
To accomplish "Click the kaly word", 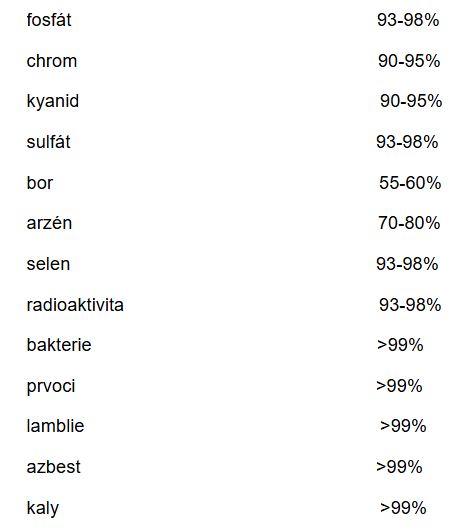I will tap(43, 509).
